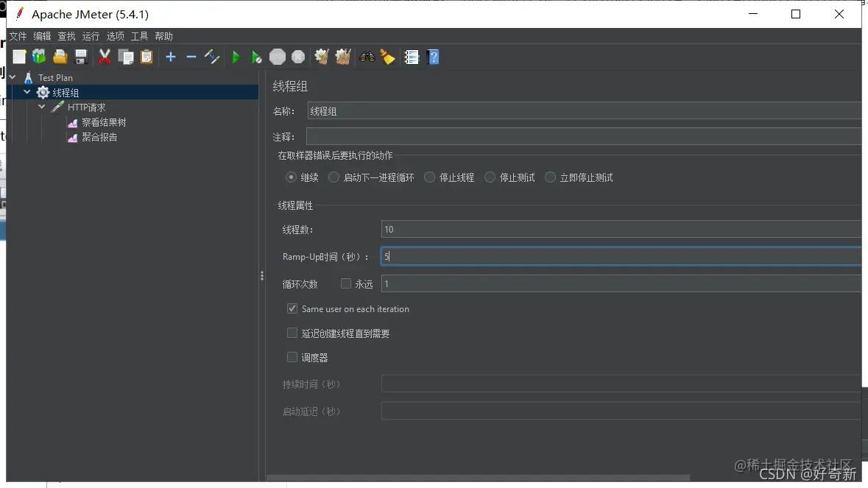The height and width of the screenshot is (488, 868).
Task: Enable the 永远 loop checkbox
Action: (345, 283)
